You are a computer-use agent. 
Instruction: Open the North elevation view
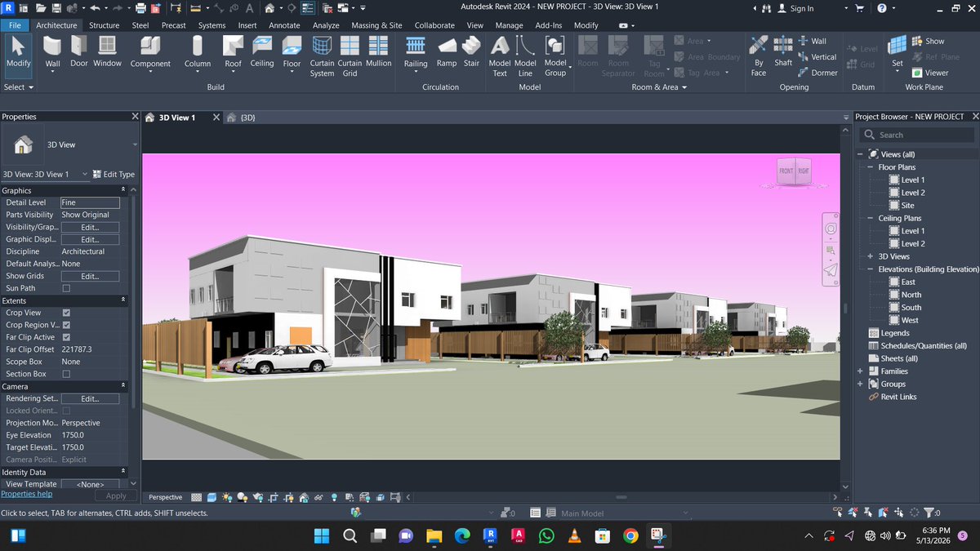click(911, 295)
